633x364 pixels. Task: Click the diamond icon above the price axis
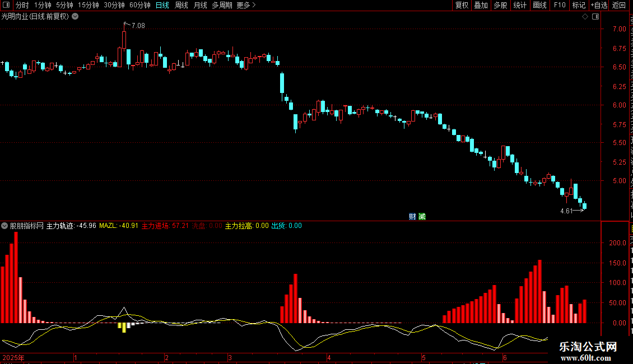[585, 17]
